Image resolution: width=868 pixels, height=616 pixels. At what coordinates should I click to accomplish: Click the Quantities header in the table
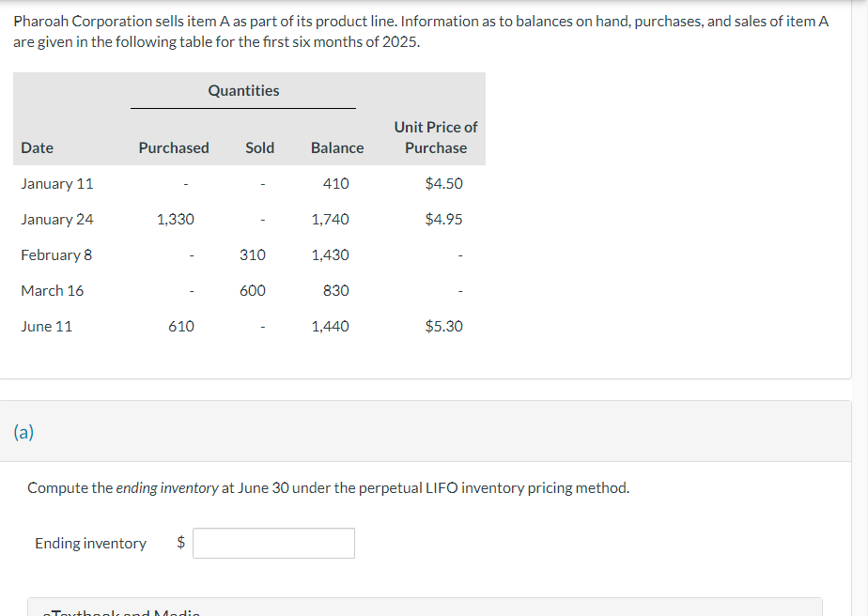point(243,90)
